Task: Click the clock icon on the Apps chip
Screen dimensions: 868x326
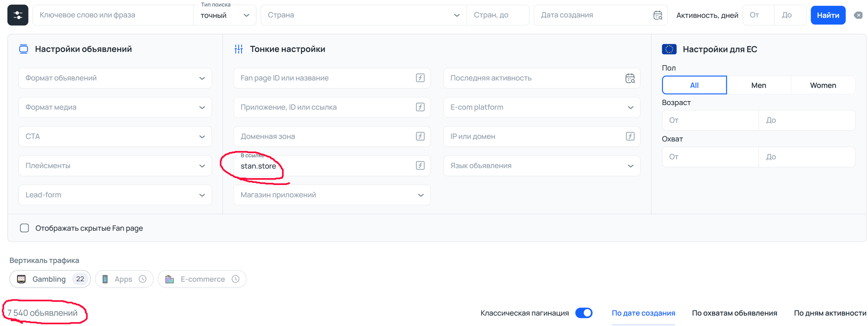Action: (x=143, y=279)
